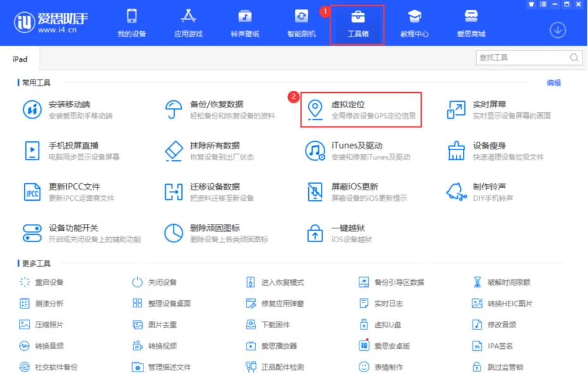
Task: Switch to the 工具箱 toolbox section
Action: tap(357, 23)
